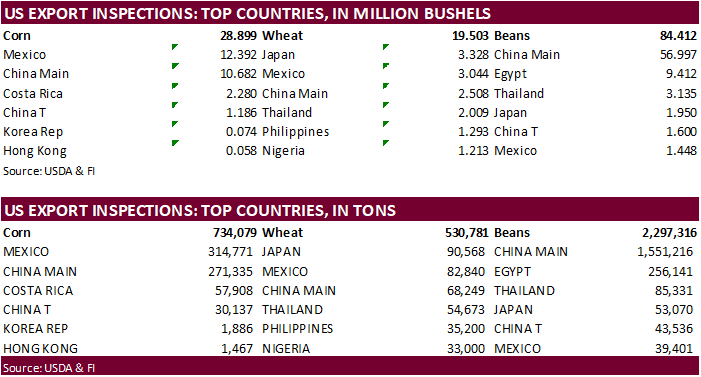Image resolution: width=701 pixels, height=377 pixels.
Task: Click the green marker in Philippines wheat row
Action: [386, 124]
